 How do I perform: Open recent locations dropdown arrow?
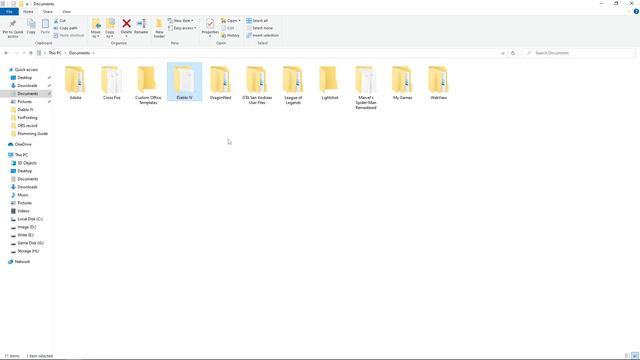pos(24,53)
